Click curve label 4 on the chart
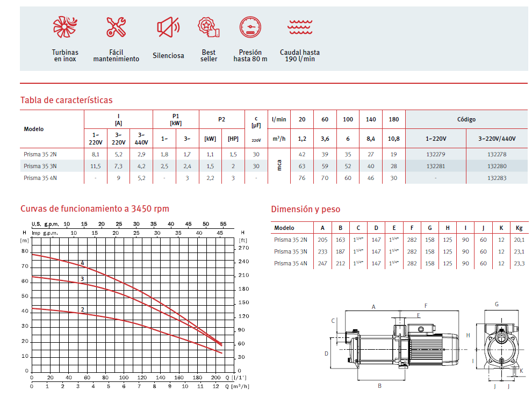Viewport: 532px width, 397px height. point(82,263)
